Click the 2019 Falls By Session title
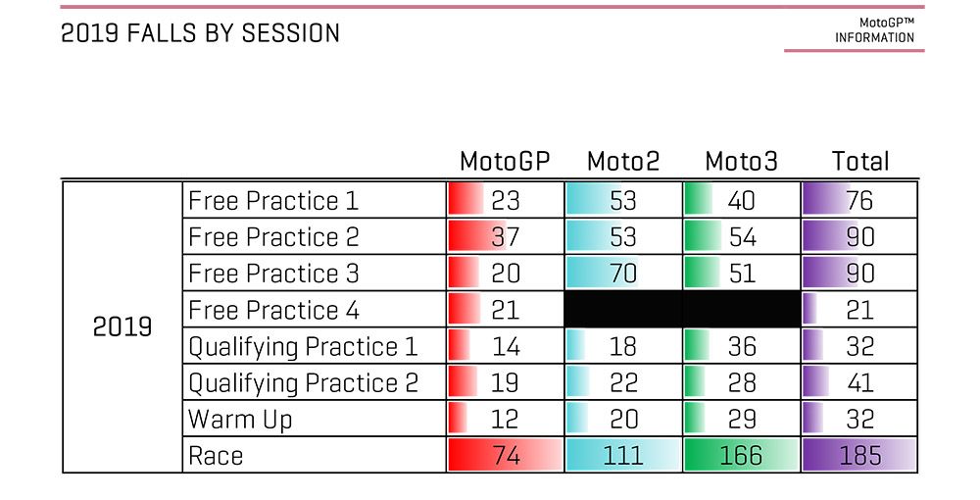Screen dimensions: 980x500 coord(200,33)
